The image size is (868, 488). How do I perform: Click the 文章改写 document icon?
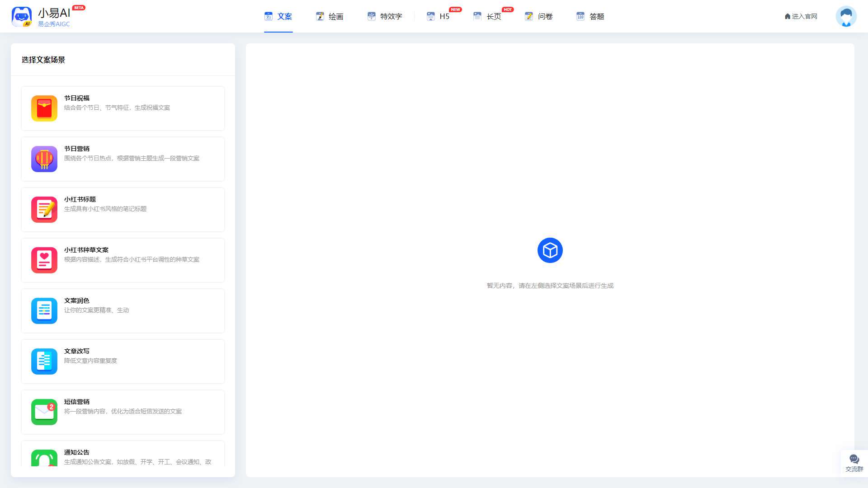click(44, 361)
